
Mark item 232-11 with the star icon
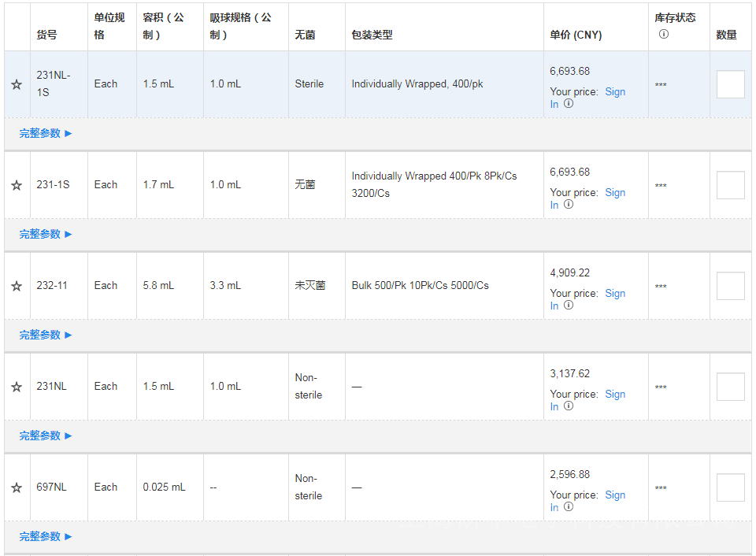coord(17,286)
